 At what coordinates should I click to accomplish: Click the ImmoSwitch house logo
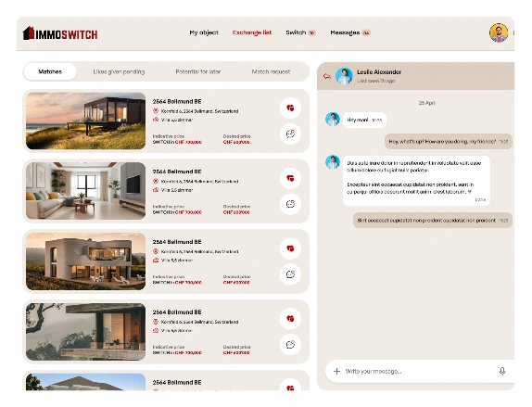pyautogui.click(x=59, y=33)
